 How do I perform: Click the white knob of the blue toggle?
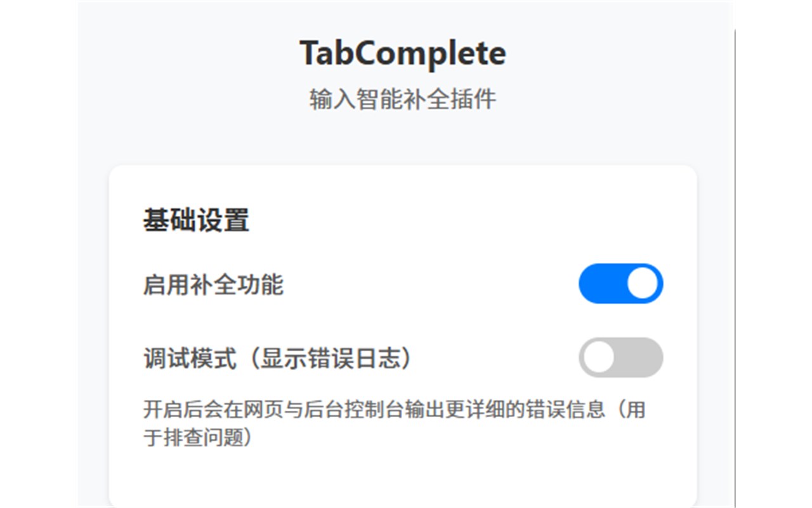tap(643, 283)
